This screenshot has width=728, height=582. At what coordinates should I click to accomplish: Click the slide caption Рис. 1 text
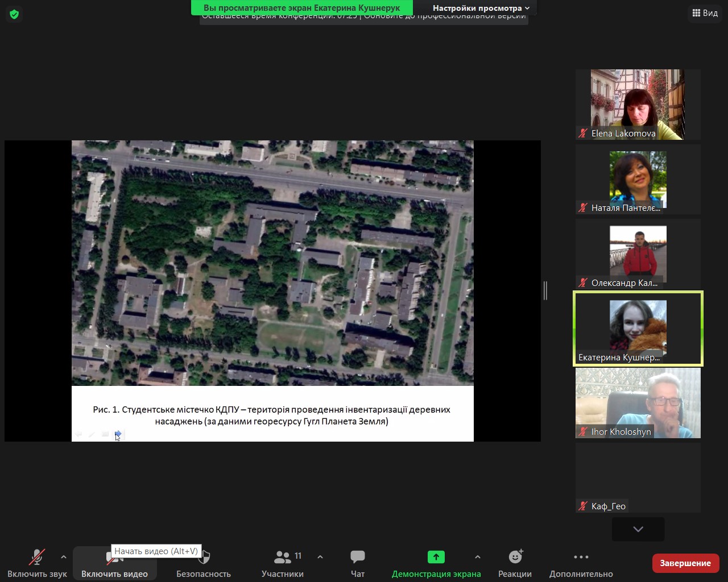click(x=272, y=415)
